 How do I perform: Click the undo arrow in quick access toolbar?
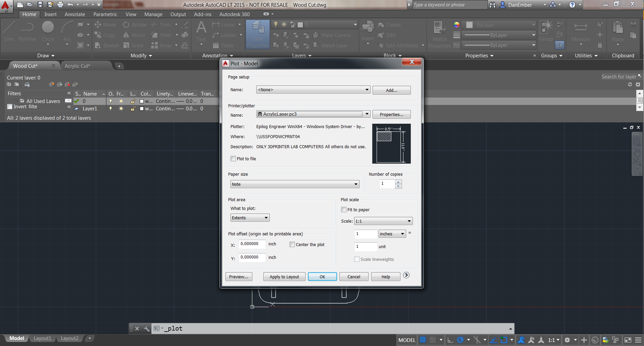(x=70, y=4)
